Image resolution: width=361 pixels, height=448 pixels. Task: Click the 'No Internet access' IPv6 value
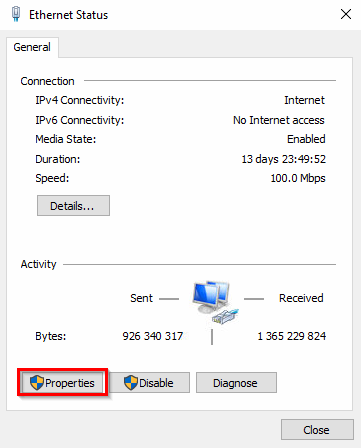279,120
